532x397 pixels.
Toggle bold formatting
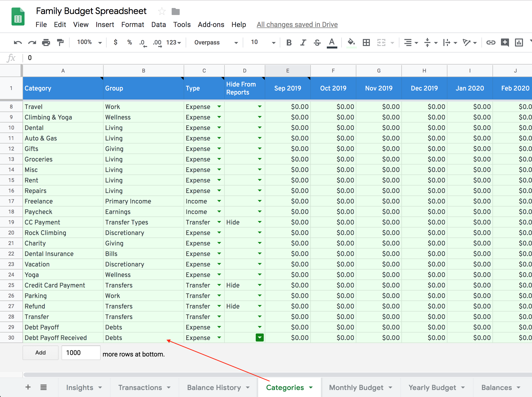point(289,42)
